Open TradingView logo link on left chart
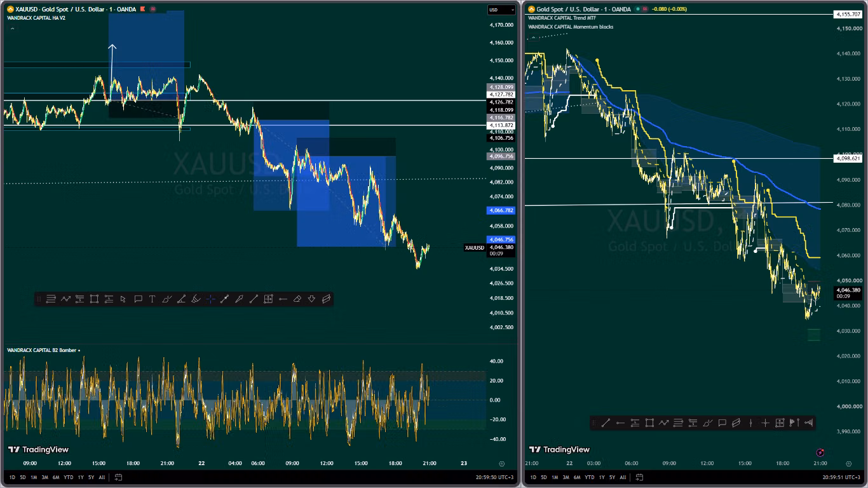 (x=38, y=449)
